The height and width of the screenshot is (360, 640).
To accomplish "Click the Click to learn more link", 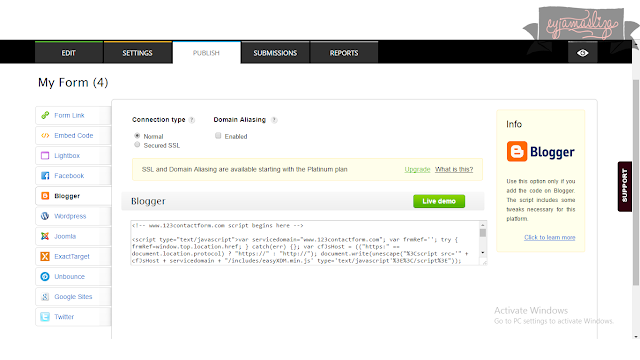I will (549, 238).
